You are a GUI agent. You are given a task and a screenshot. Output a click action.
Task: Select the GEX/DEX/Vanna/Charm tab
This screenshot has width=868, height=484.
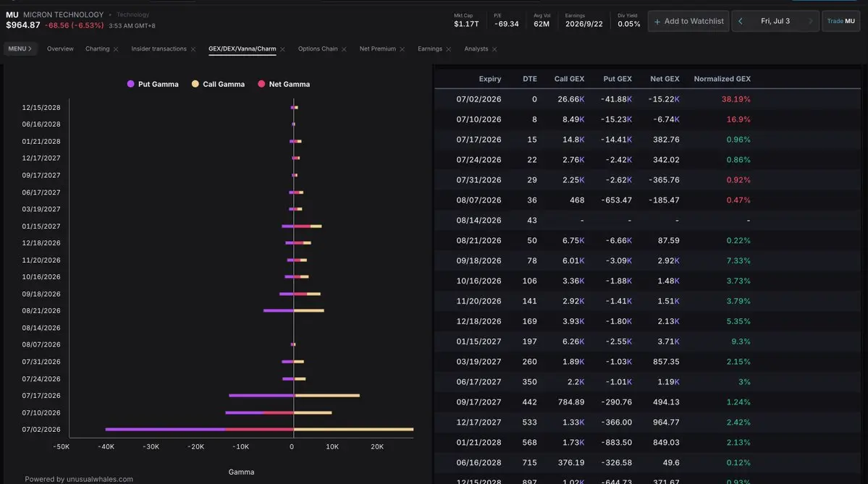click(x=242, y=48)
